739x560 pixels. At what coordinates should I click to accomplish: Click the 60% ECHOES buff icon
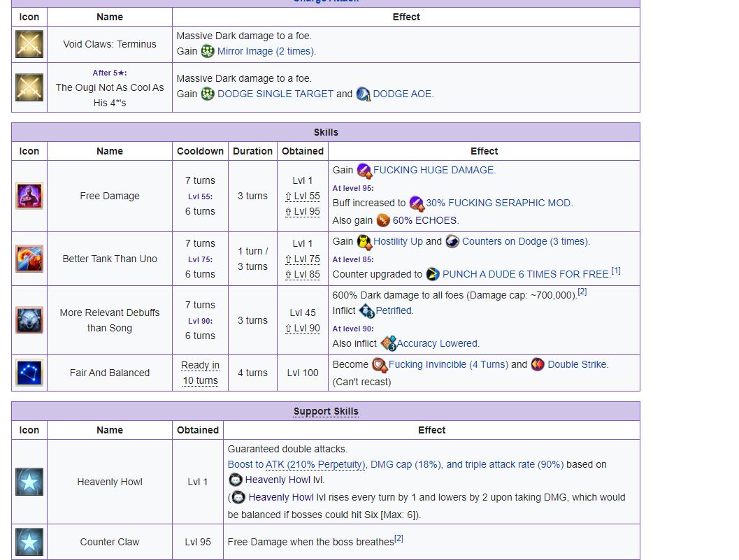(x=383, y=220)
